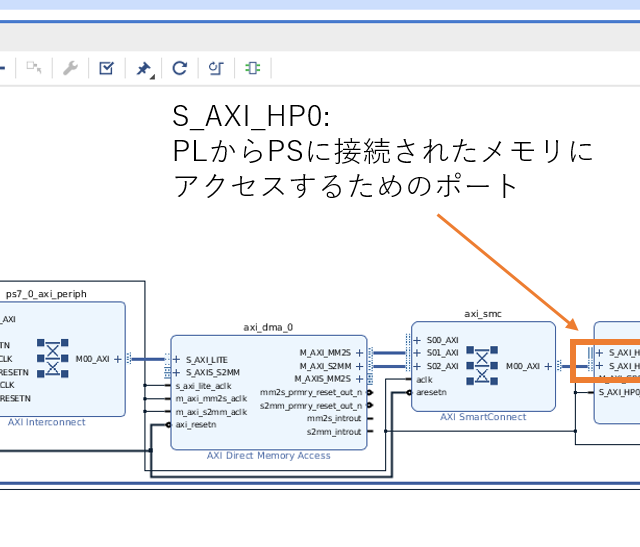640x547 pixels.
Task: Click the wrench customize block icon
Action: pos(70,68)
